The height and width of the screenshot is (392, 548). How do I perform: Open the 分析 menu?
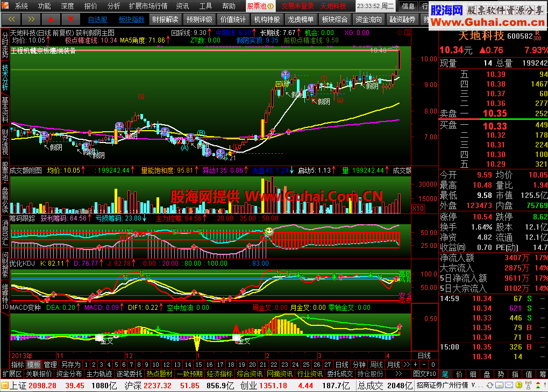coord(113,6)
